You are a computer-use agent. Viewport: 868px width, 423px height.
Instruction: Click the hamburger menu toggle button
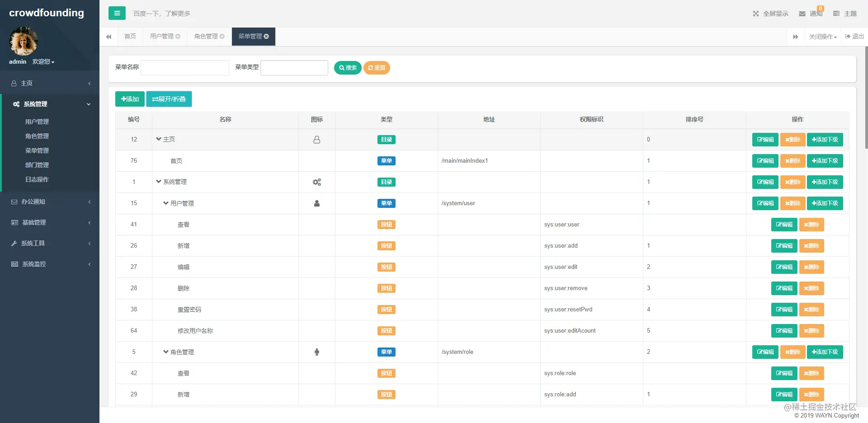[117, 13]
